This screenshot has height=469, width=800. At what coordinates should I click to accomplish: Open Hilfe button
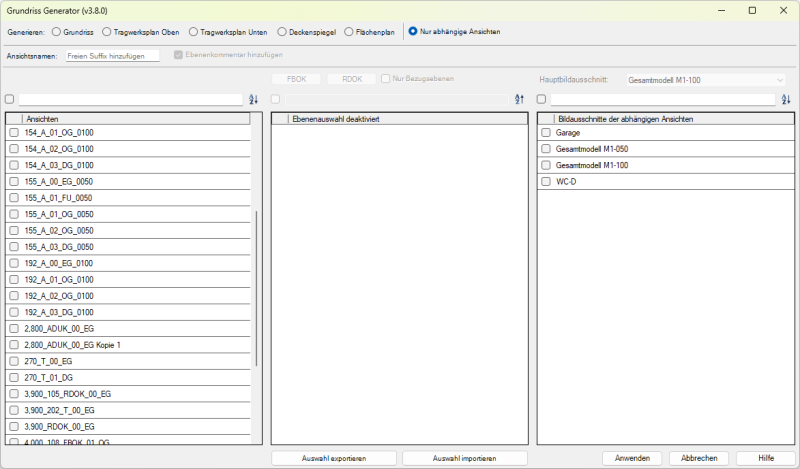tap(766, 458)
